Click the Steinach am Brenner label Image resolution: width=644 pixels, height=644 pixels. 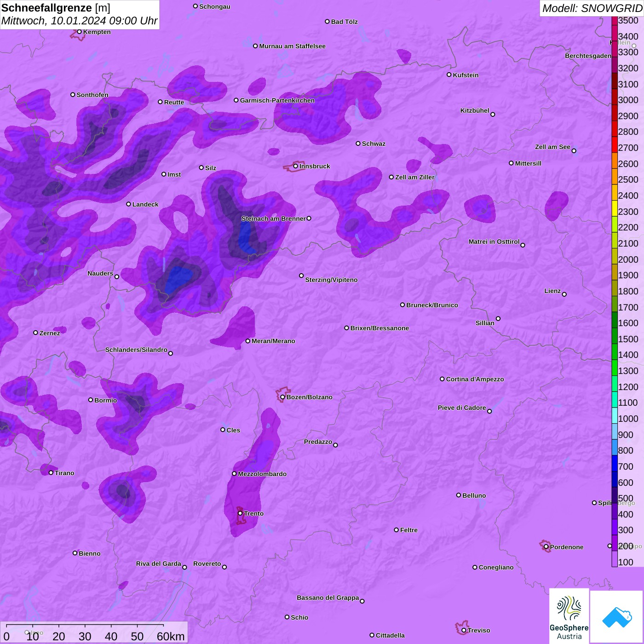click(274, 218)
